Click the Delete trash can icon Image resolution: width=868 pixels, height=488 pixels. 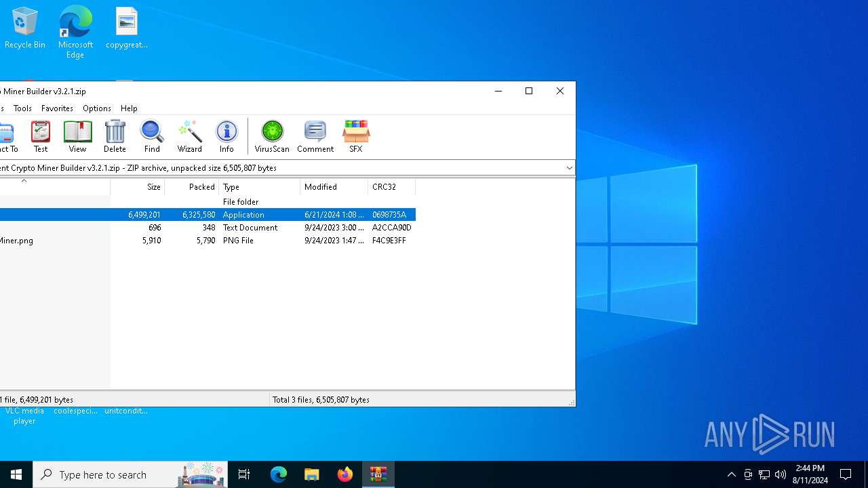pos(115,136)
